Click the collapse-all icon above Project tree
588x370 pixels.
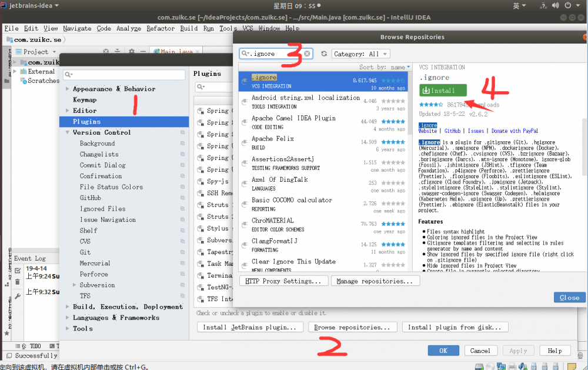pyautogui.click(x=116, y=51)
